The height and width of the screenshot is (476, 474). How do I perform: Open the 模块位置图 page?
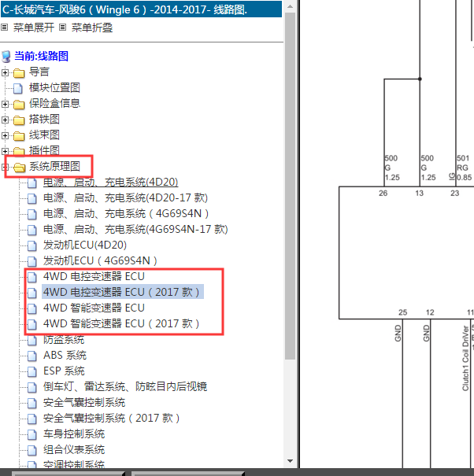[x=54, y=88]
